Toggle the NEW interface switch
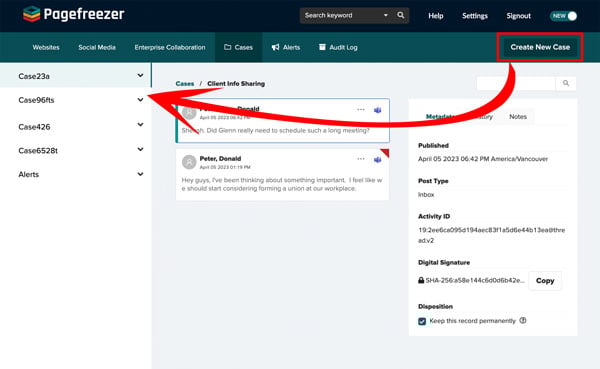The image size is (600, 369). click(x=563, y=16)
